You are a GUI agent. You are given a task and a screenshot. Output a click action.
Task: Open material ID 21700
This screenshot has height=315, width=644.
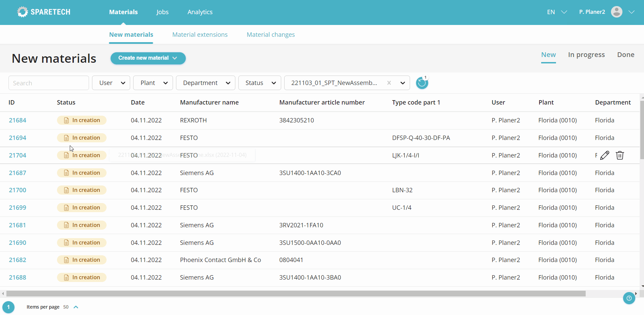(x=18, y=190)
